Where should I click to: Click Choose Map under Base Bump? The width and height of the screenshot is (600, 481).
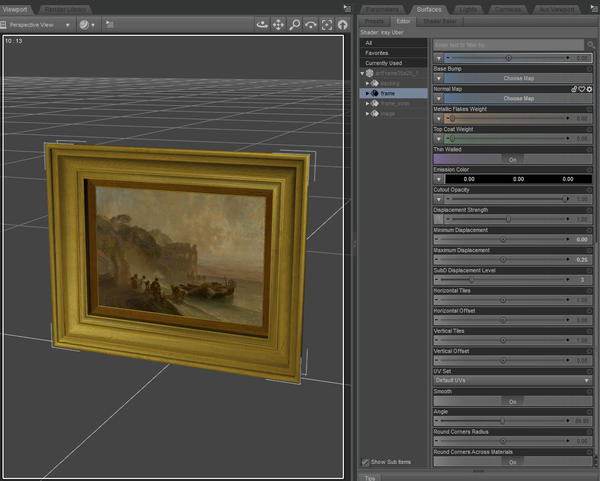coord(518,78)
